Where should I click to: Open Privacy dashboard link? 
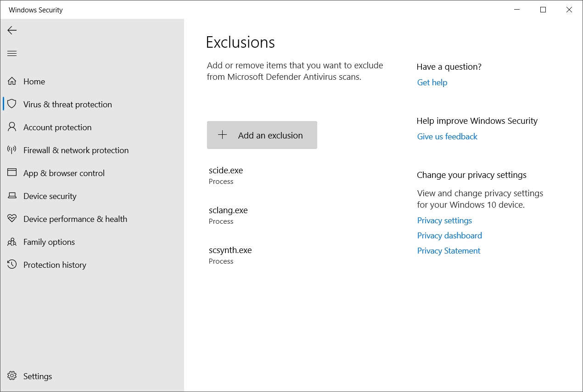tap(449, 236)
